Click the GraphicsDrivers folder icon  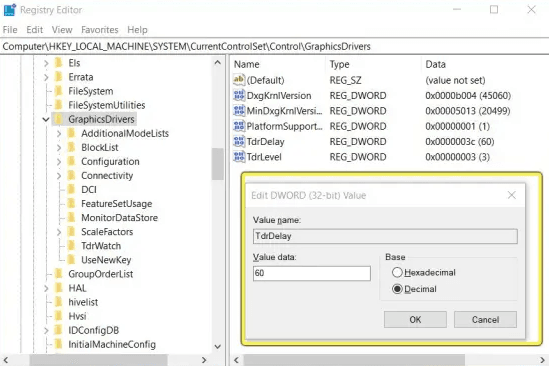[x=59, y=119]
